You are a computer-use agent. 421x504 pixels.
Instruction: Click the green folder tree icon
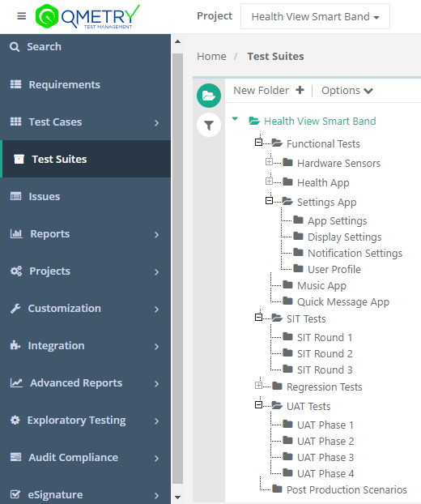click(209, 96)
